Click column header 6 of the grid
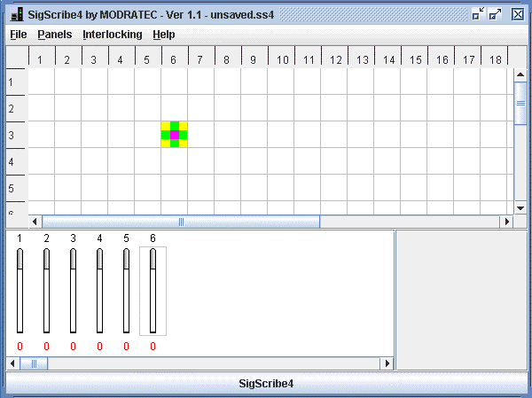 click(x=174, y=59)
